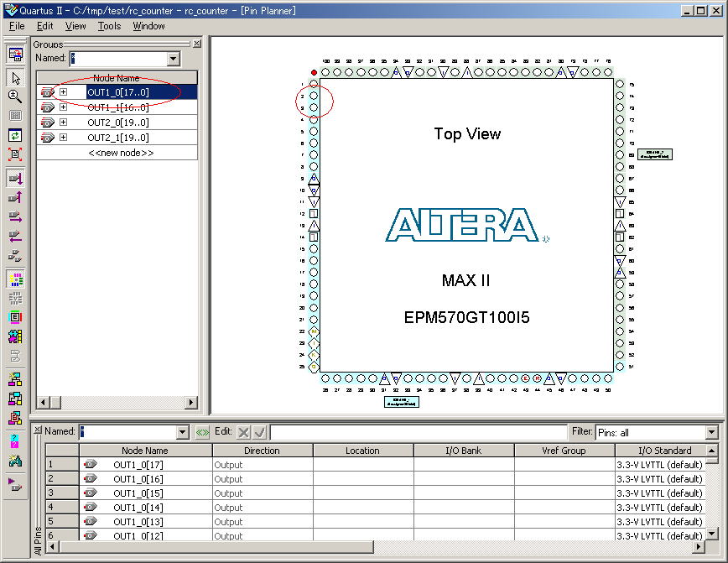Screen dimensions: 728x563
Task: Click row header number 3 in pin table
Action: point(62,493)
